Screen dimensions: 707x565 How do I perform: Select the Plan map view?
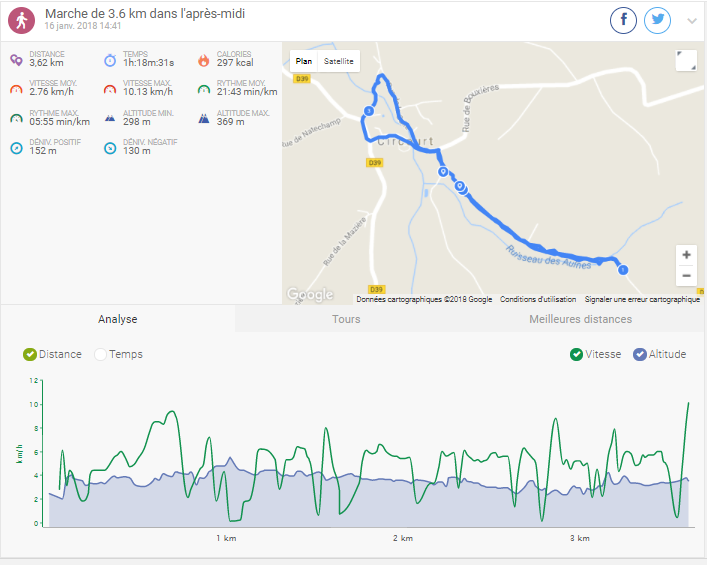[x=304, y=61]
